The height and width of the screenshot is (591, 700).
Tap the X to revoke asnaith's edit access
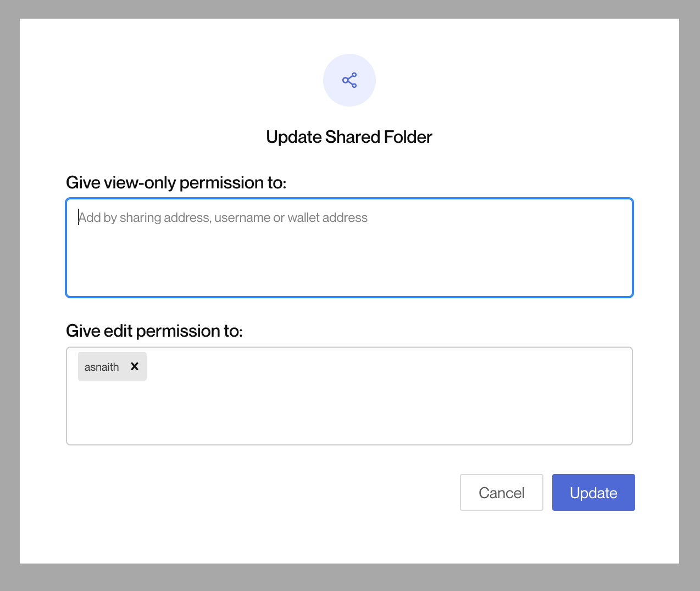pos(135,366)
